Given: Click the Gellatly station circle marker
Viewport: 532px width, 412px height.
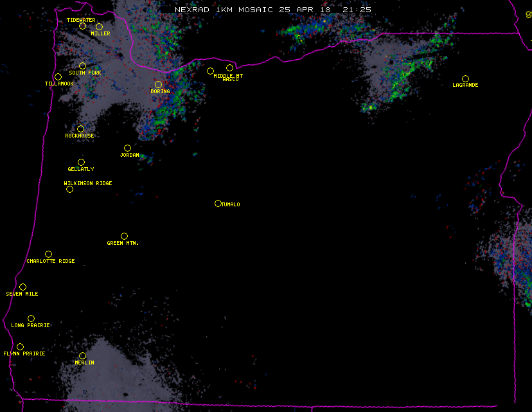Looking at the screenshot, I should tap(81, 162).
